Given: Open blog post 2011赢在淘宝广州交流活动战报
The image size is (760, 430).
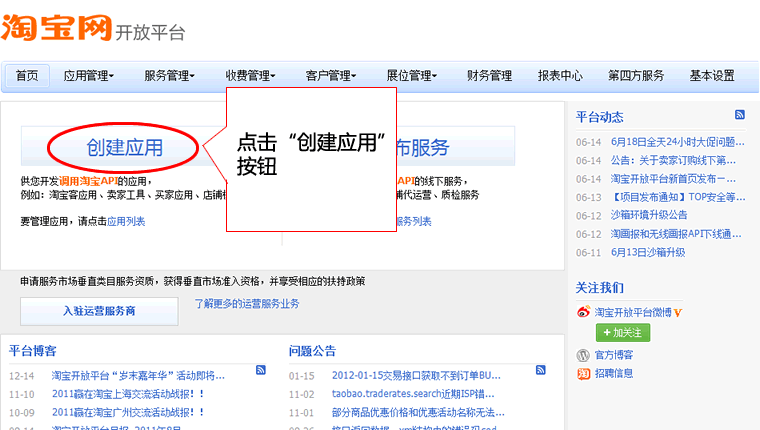Looking at the screenshot, I should click(128, 413).
